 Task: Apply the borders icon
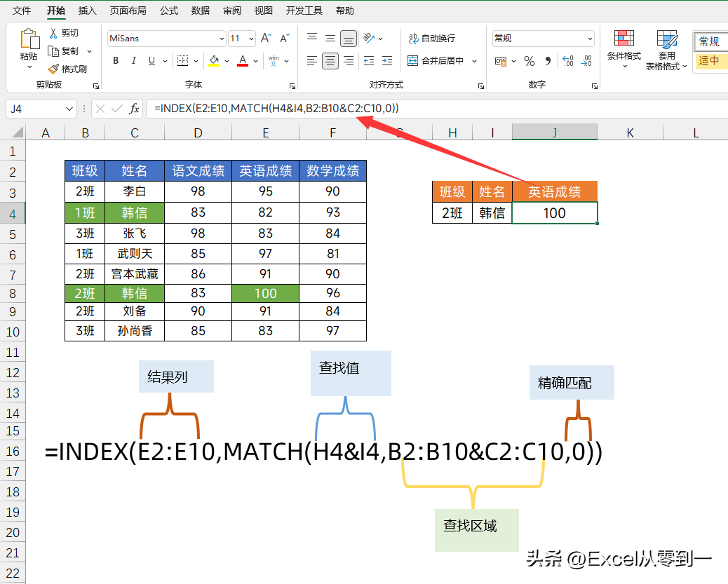coord(183,60)
